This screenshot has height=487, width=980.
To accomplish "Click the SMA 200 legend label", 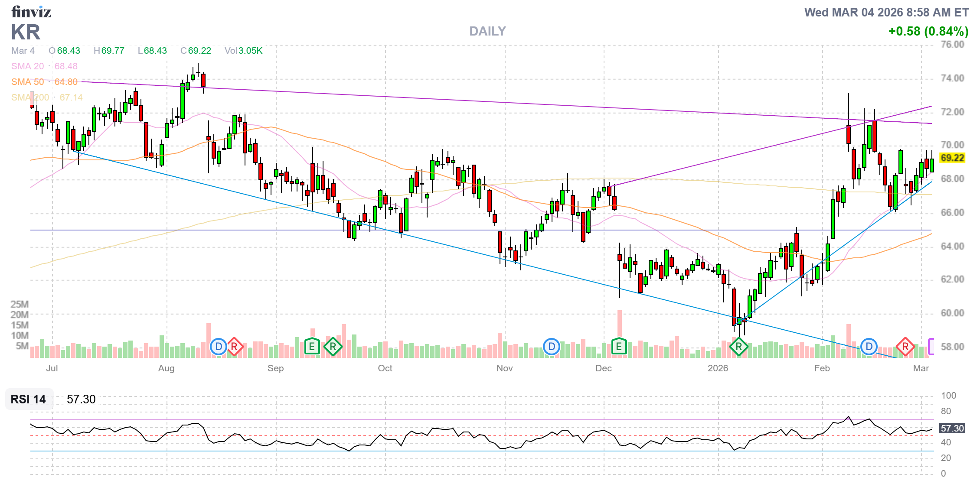I will tap(30, 97).
